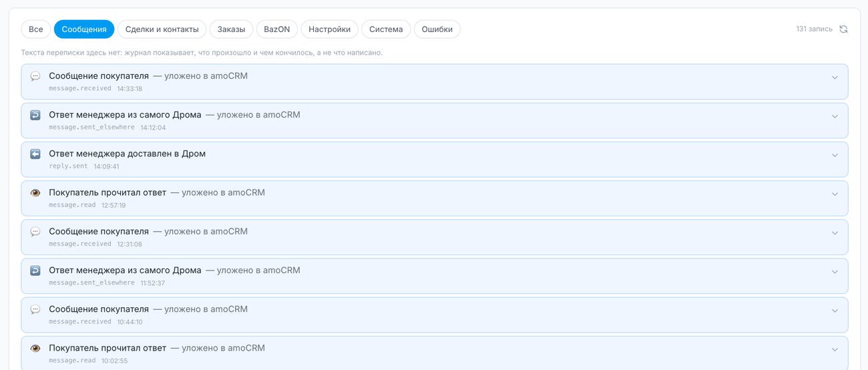868x370 pixels.
Task: Select the Система tab
Action: (386, 29)
